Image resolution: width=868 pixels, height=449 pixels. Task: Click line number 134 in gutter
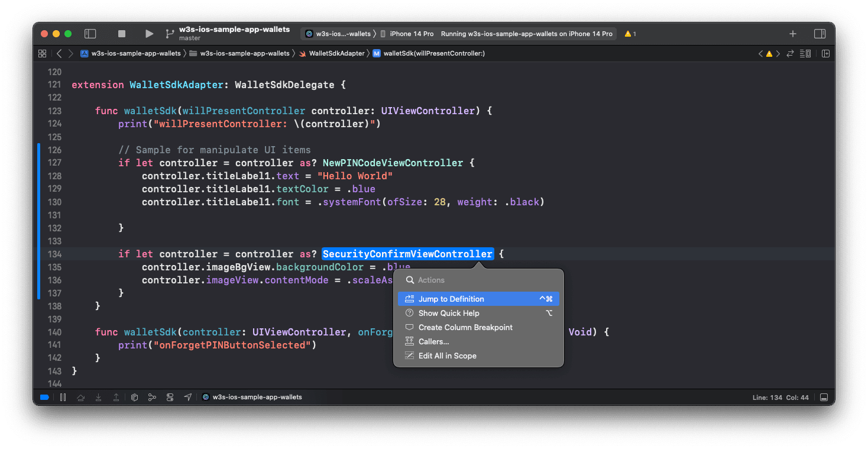tap(54, 254)
